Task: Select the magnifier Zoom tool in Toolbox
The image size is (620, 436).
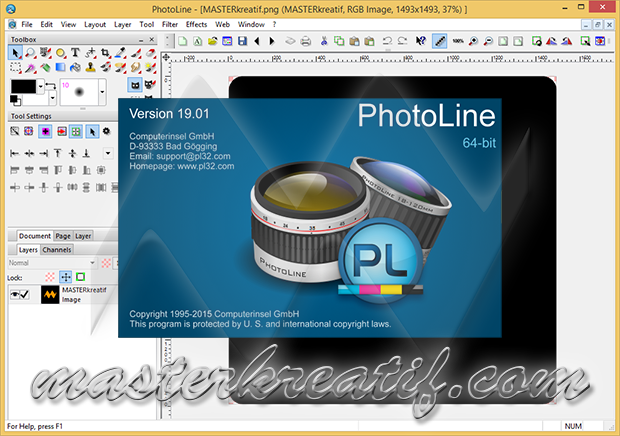Action: (x=30, y=53)
